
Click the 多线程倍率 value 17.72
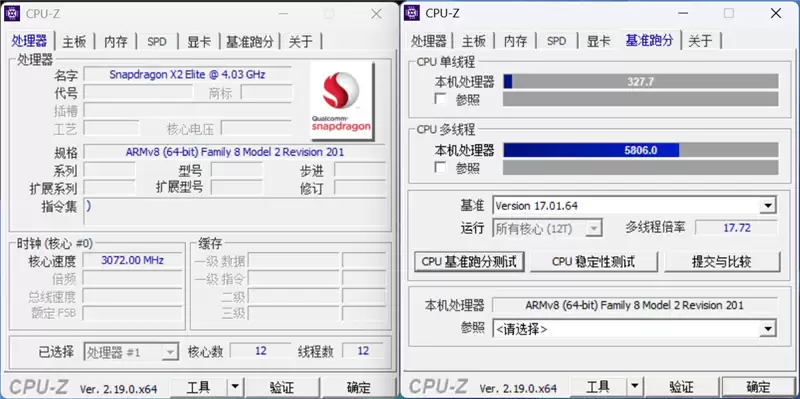737,228
